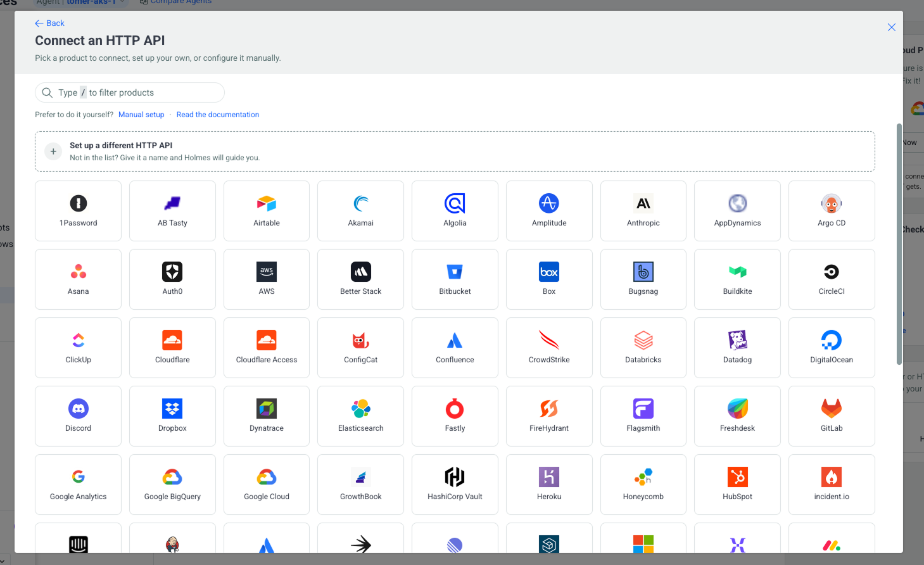Screen dimensions: 924x565
Task: Choose the HubSpot card
Action: coord(737,485)
